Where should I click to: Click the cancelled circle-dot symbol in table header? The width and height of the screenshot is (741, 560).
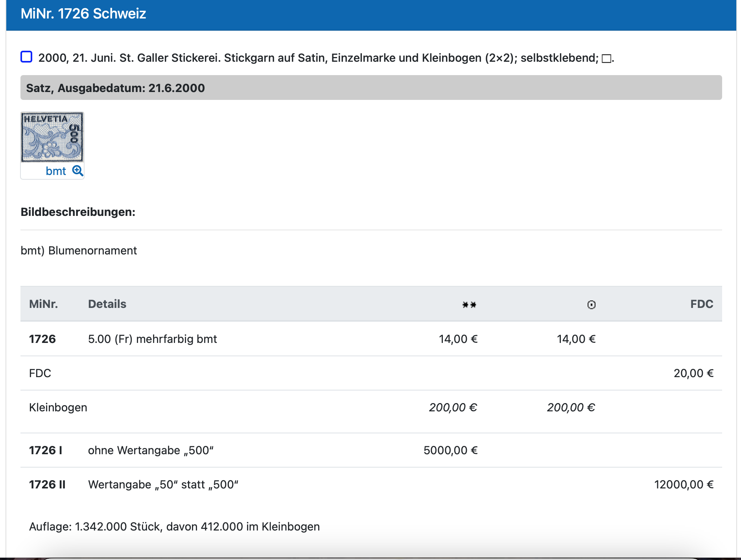point(591,305)
